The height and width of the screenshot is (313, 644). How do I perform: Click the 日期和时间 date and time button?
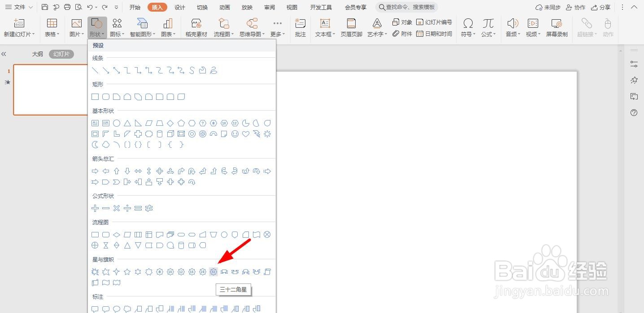pos(435,34)
